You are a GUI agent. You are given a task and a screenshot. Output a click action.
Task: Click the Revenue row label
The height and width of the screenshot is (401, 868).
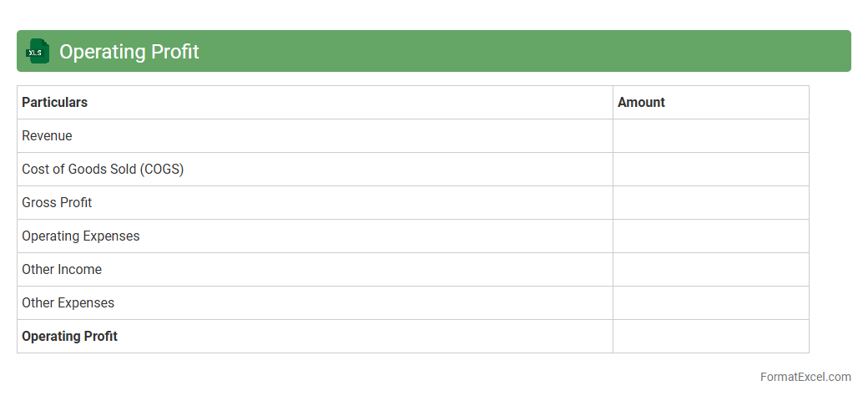tap(47, 135)
